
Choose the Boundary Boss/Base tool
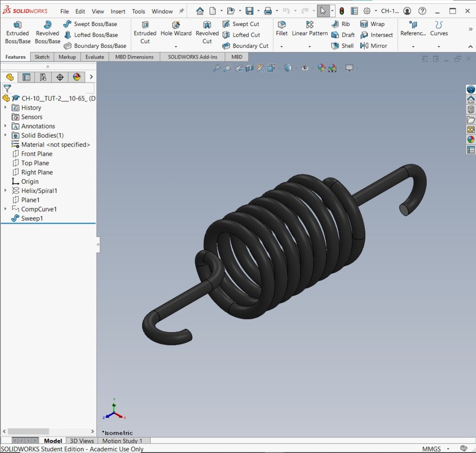[95, 46]
